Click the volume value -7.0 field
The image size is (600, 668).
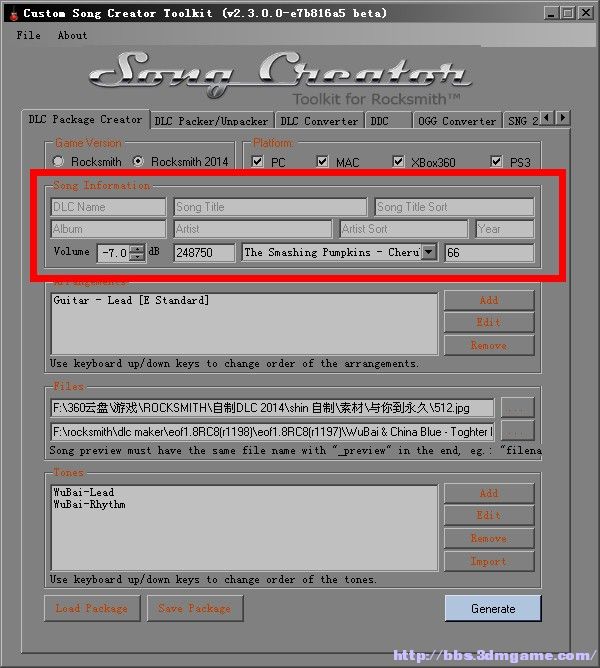click(113, 253)
